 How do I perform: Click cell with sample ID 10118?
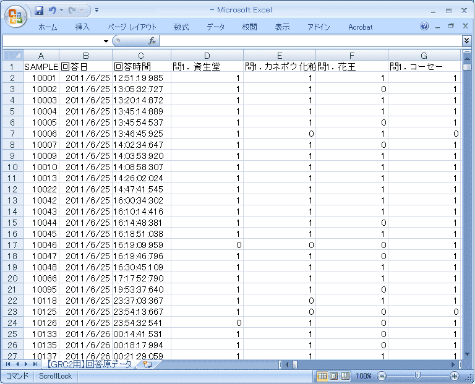coord(41,301)
